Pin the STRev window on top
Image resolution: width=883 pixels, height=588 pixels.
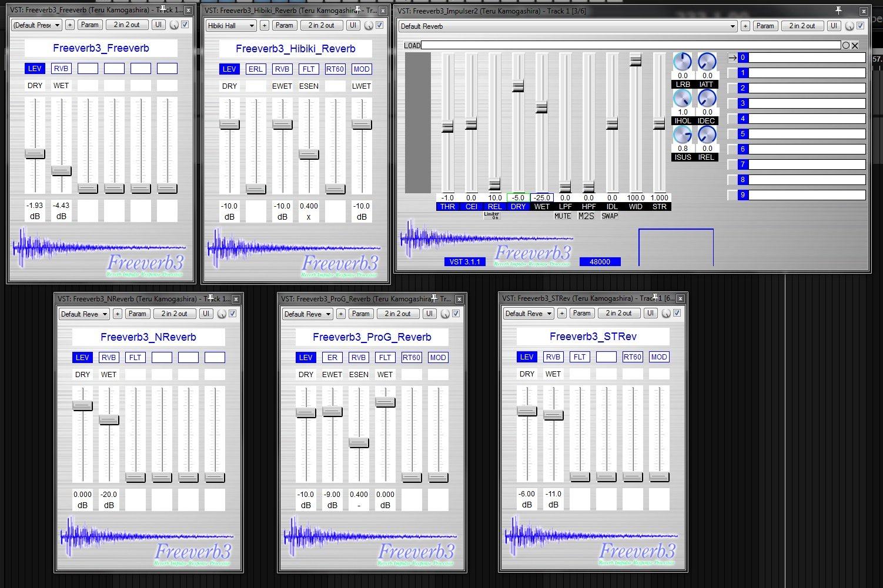[655, 298]
